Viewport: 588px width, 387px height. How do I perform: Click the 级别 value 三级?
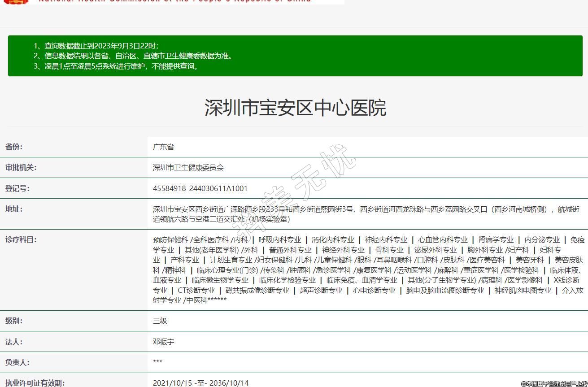click(x=160, y=321)
